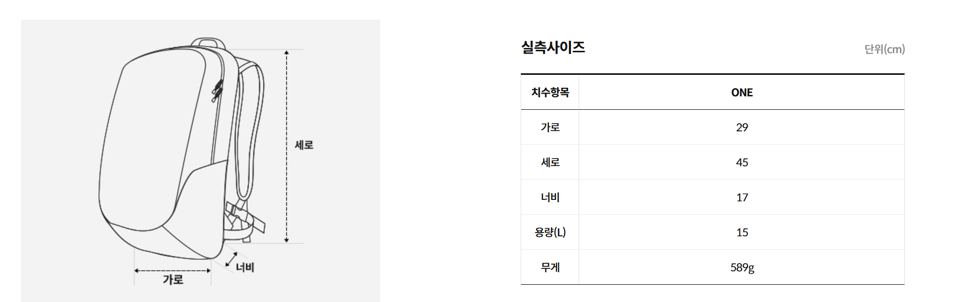Click the 가로 width label under backpack
Viewport: 980px width, 302px height.
pos(173,279)
